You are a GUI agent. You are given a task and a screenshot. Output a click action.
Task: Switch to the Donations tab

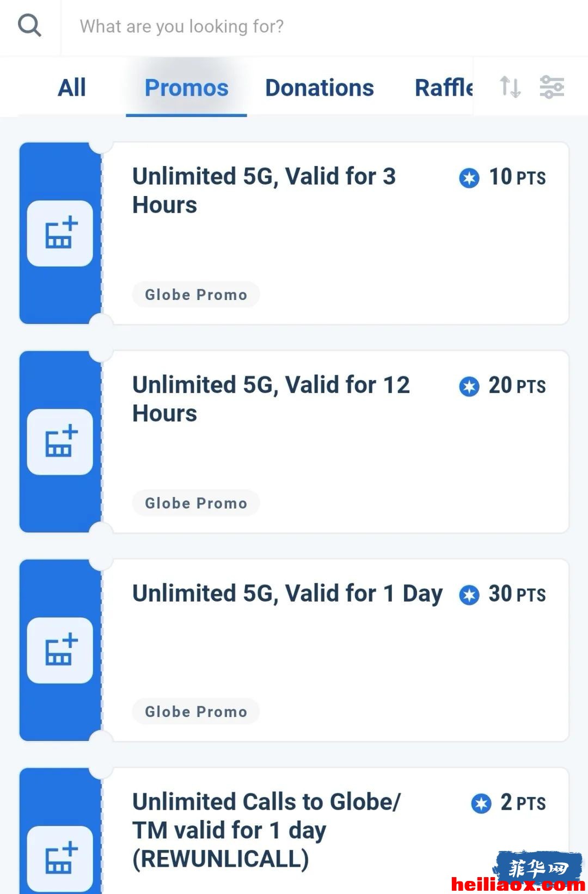(320, 88)
